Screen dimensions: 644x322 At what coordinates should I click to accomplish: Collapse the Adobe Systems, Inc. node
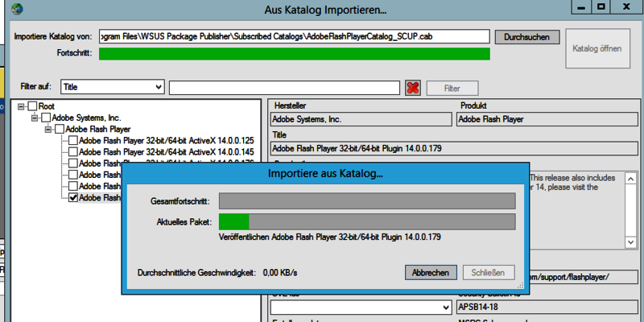(x=35, y=118)
